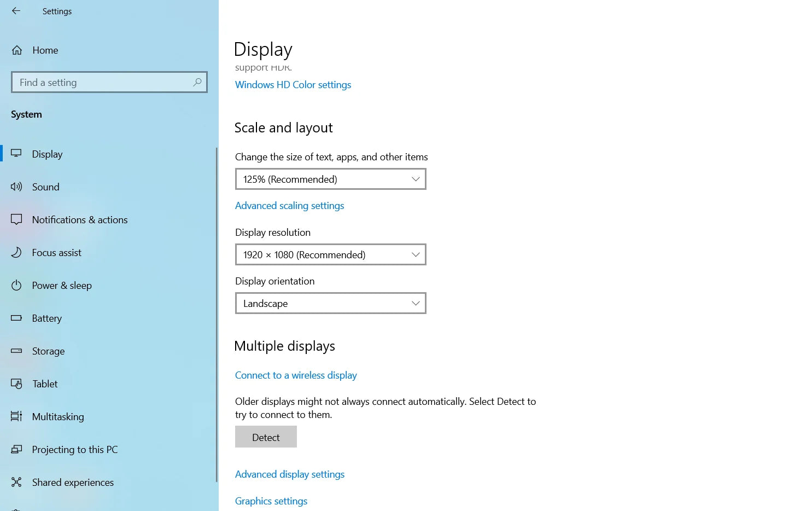Select Display in the sidebar

coord(108,154)
